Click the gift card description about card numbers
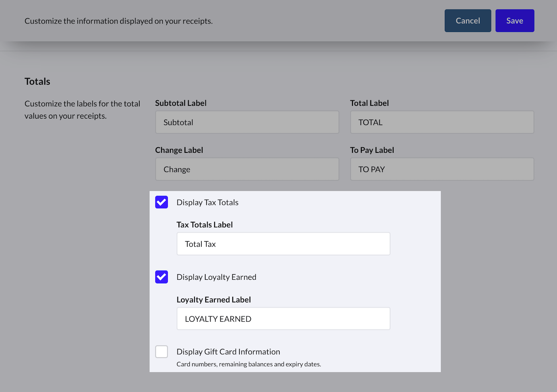The height and width of the screenshot is (392, 557). 249,364
